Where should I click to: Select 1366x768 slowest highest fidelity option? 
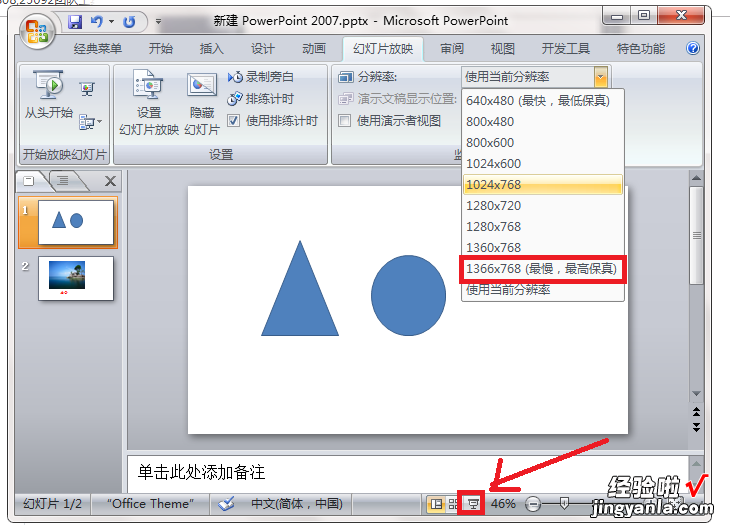coord(543,269)
